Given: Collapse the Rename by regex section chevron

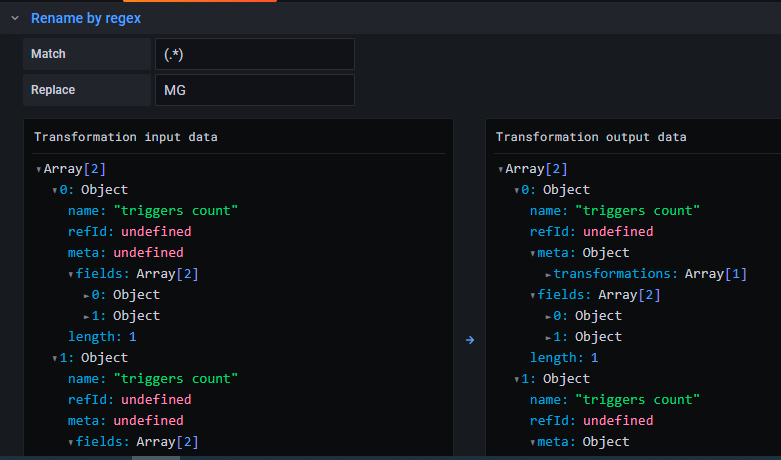Looking at the screenshot, I should [15, 18].
